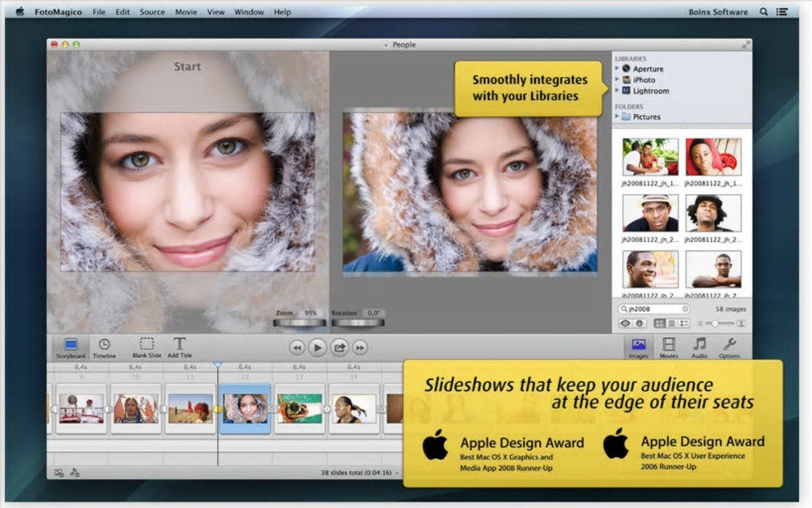Open the Images browser tab
This screenshot has width=812, height=508.
(638, 348)
